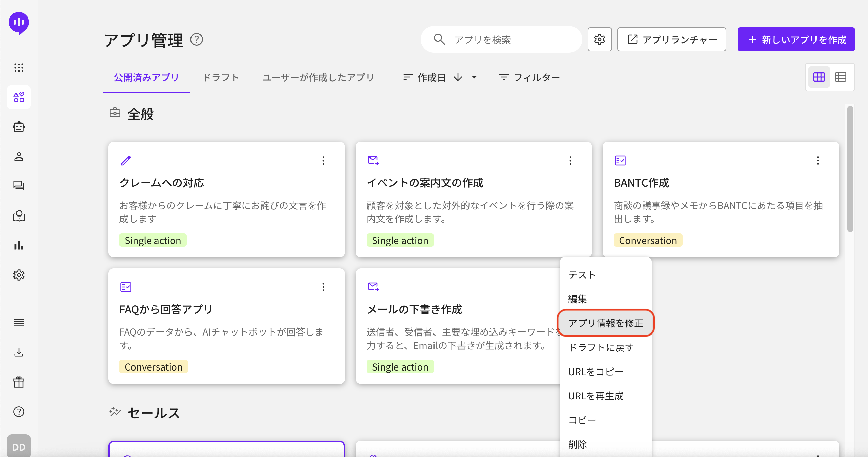This screenshot has height=457, width=868.
Task: Toggle sort direction arrow next to 作成日
Action: [458, 77]
